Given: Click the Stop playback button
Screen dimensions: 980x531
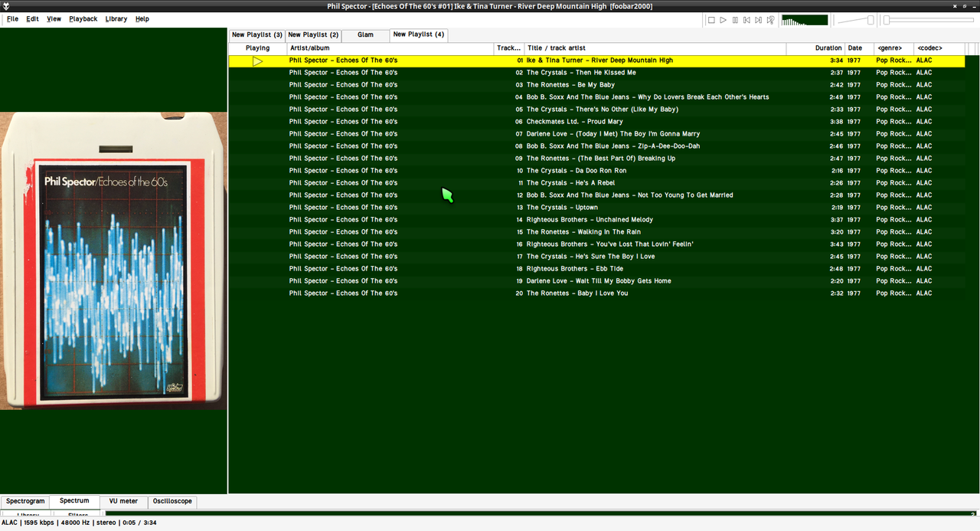Looking at the screenshot, I should click(711, 20).
